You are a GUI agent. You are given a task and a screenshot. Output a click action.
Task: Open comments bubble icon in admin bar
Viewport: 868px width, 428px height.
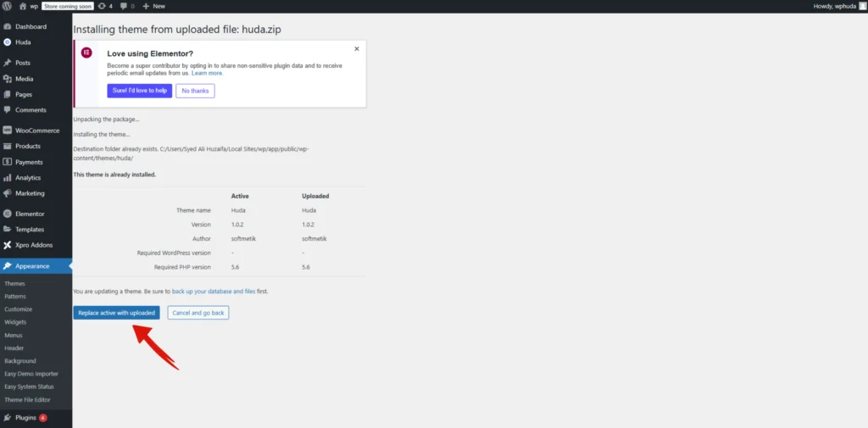(124, 6)
